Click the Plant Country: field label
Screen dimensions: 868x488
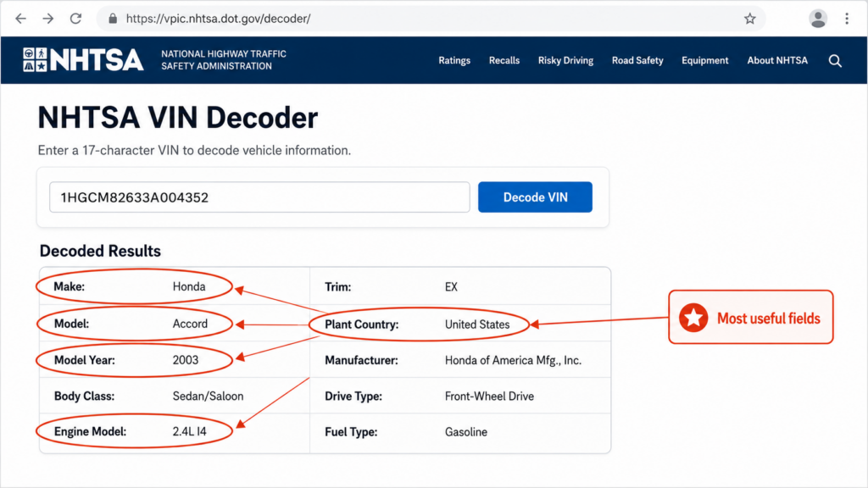pos(361,324)
